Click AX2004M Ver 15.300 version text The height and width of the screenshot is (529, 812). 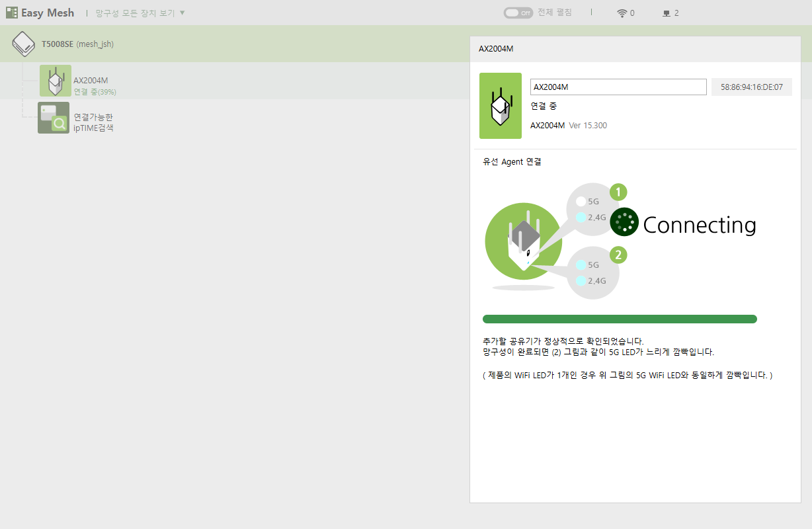tap(569, 125)
